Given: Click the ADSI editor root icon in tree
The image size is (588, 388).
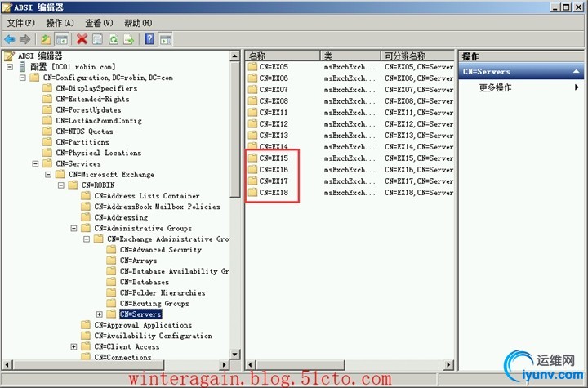Looking at the screenshot, I should point(9,56).
